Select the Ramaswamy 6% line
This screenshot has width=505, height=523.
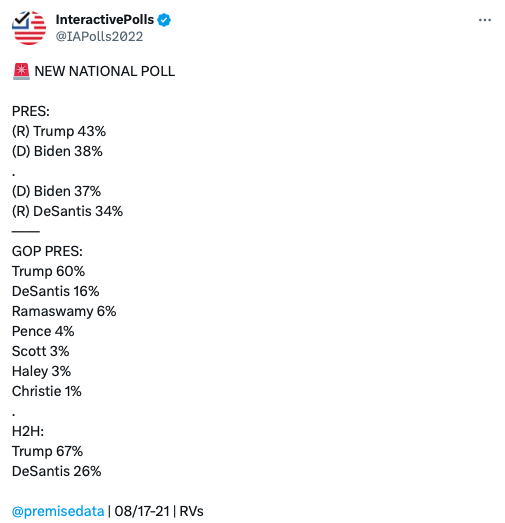tap(64, 311)
